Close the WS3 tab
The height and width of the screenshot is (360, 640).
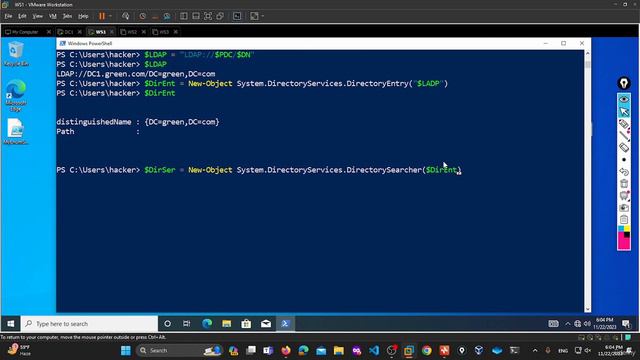tap(176, 32)
